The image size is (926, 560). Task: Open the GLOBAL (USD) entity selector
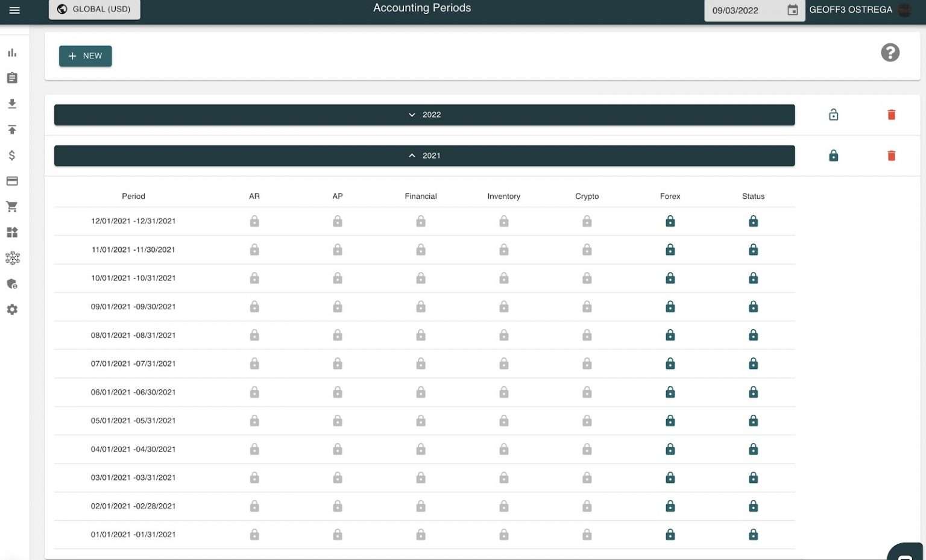(95, 10)
